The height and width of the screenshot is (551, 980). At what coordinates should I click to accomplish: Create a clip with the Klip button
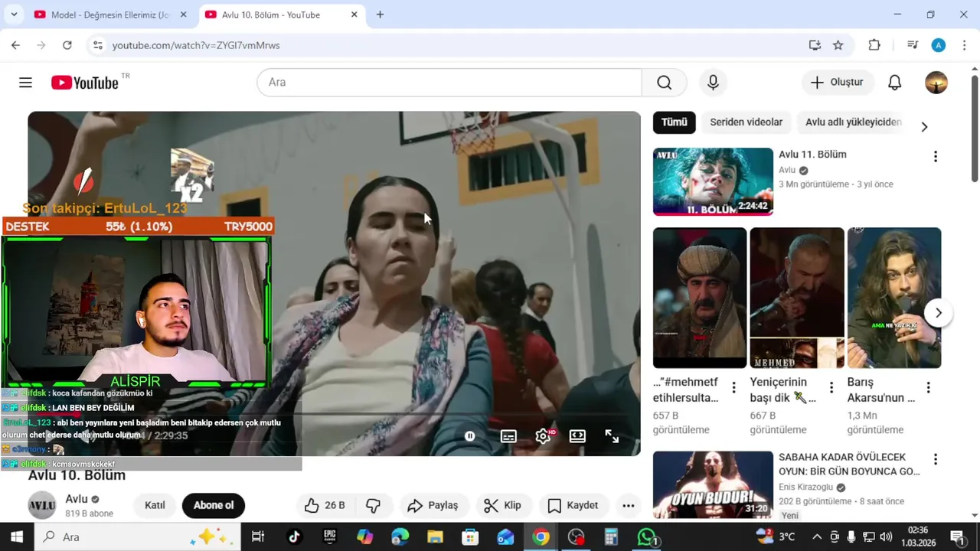[502, 505]
